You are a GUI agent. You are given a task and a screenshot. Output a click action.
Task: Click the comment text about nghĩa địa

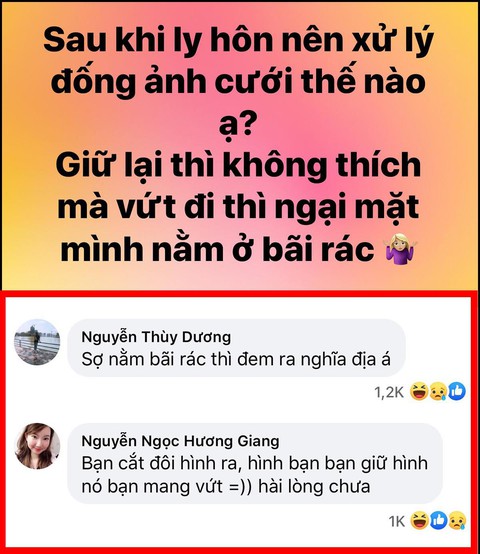click(236, 360)
